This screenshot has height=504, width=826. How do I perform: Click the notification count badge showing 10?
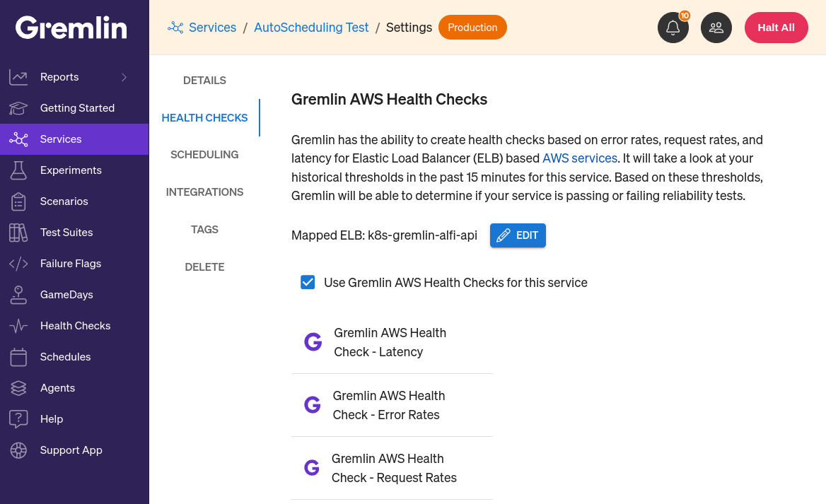click(x=685, y=16)
